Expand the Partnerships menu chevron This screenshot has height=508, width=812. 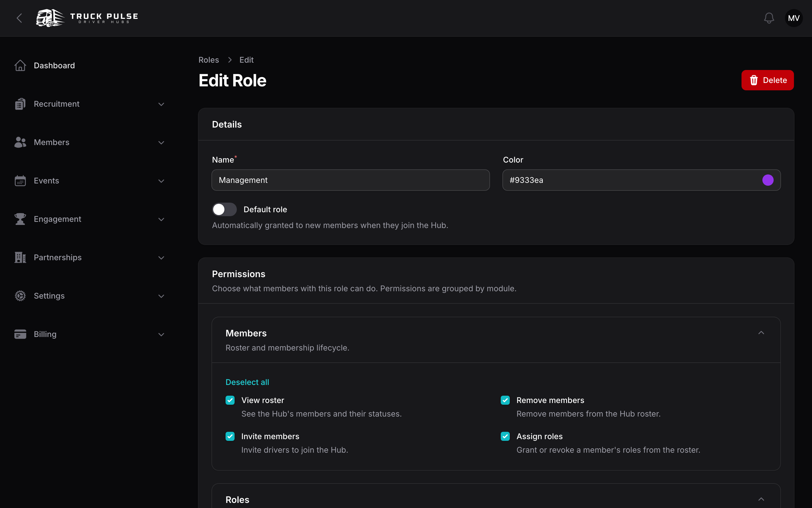click(161, 258)
